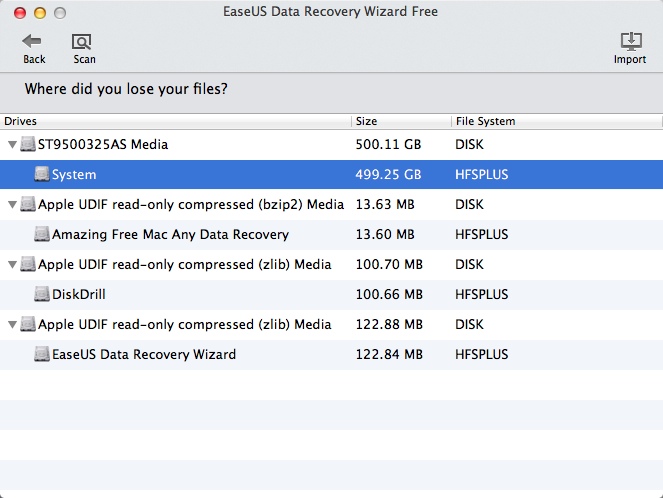Viewport: 663px width, 498px height.
Task: Start a scan with the Scan icon
Action: pos(83,42)
